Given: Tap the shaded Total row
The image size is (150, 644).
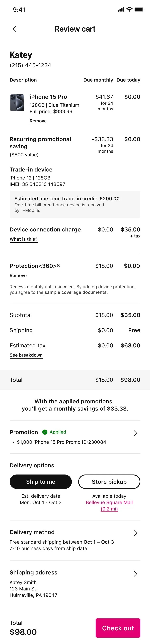Looking at the screenshot, I should [x=75, y=380].
